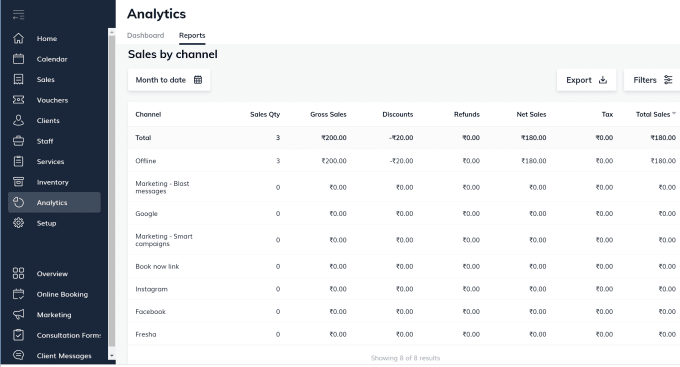Select the Reports tab
Viewport: 680px width, 367px height.
click(x=192, y=36)
